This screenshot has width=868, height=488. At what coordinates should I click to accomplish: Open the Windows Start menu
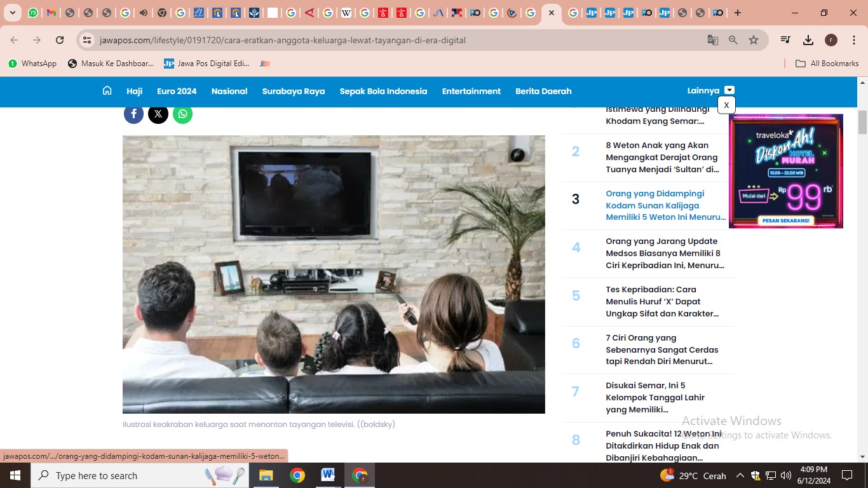(15, 475)
